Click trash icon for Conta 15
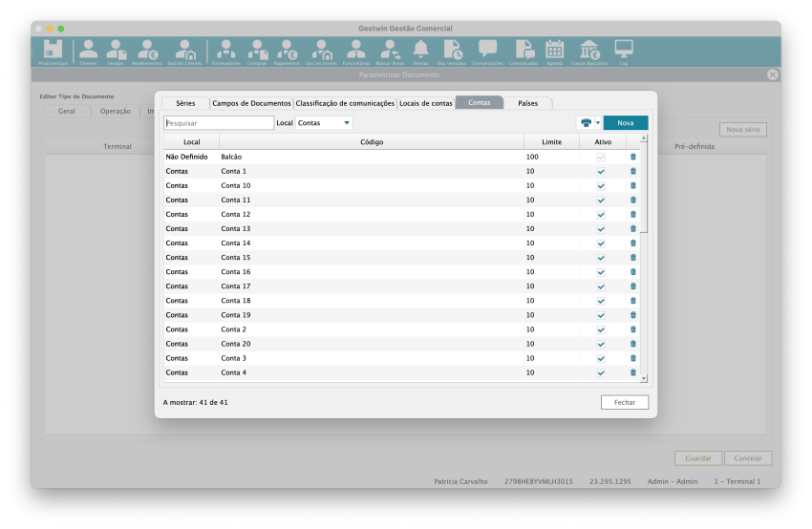This screenshot has width=812, height=529. coord(632,258)
